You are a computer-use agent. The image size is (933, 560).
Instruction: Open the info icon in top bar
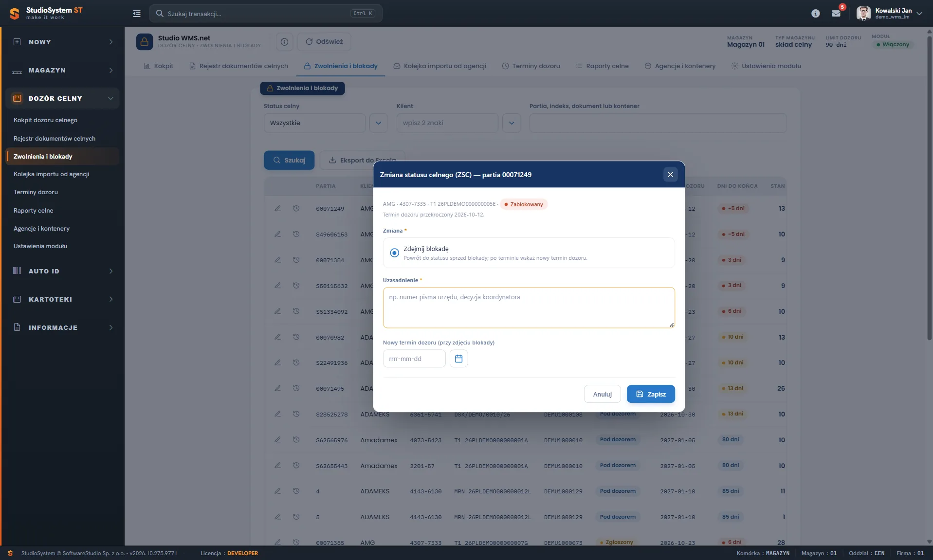[x=816, y=14]
